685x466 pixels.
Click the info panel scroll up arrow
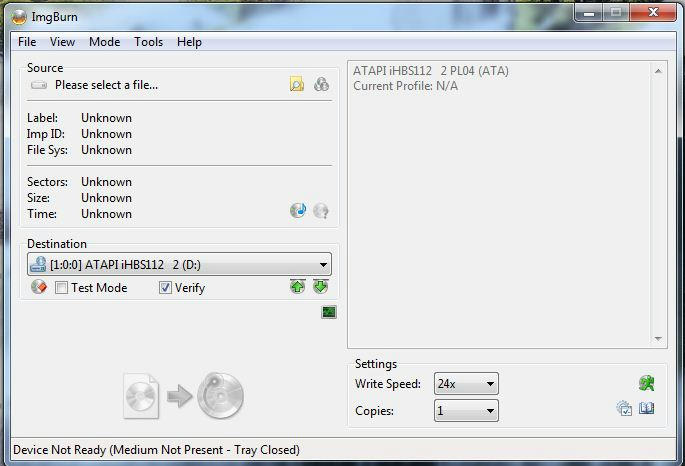658,71
